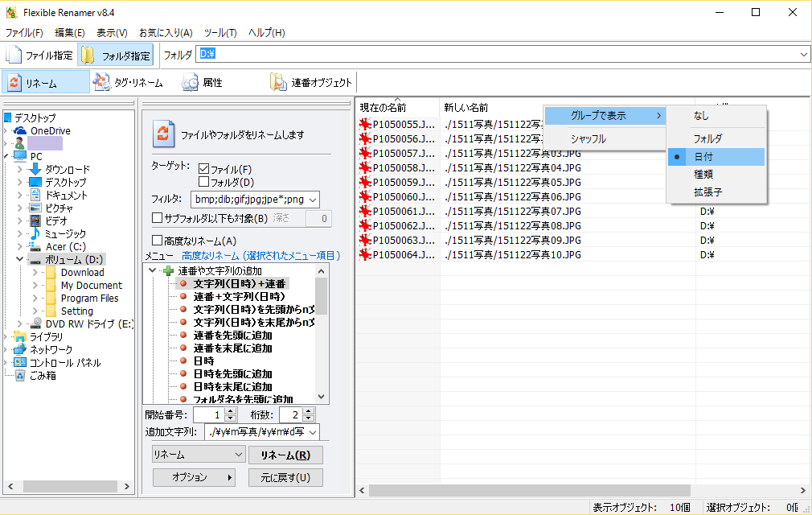Image resolution: width=812 pixels, height=515 pixels.
Task: Open the リネーム action combo box
Action: pyautogui.click(x=199, y=455)
